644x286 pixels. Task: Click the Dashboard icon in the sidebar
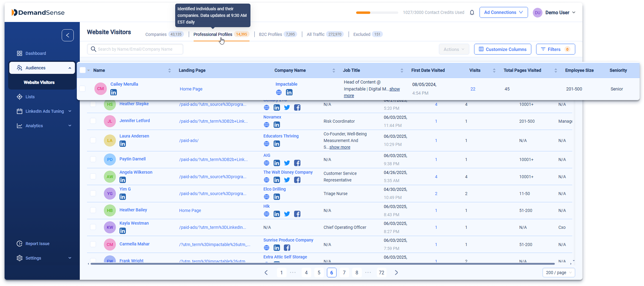(19, 53)
